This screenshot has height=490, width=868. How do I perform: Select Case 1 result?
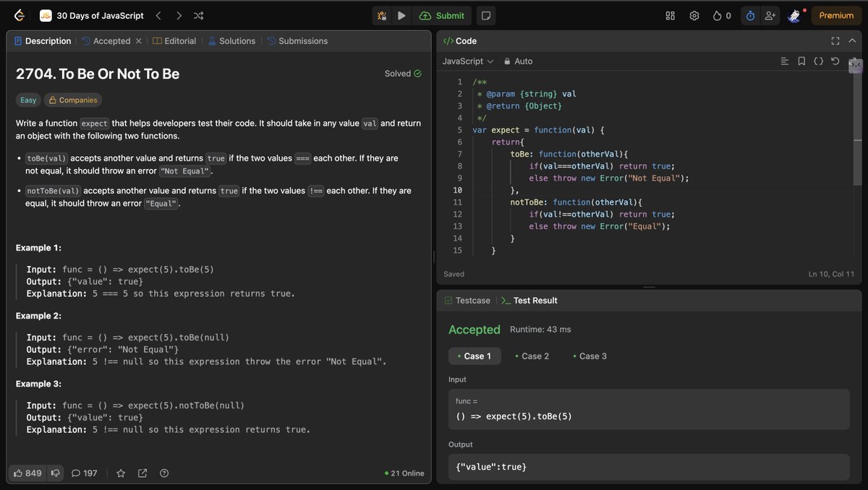point(475,356)
